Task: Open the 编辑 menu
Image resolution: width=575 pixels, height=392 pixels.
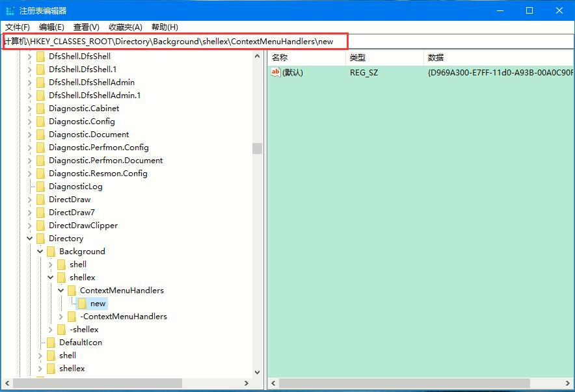Action: click(51, 27)
